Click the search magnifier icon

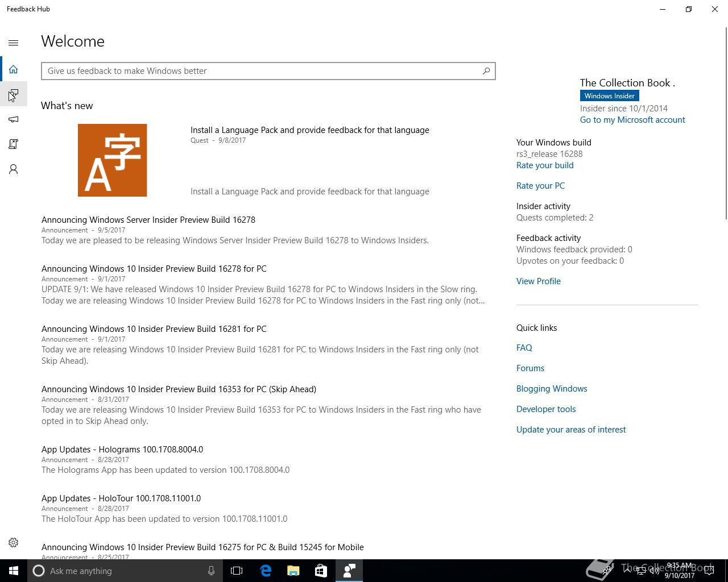[x=486, y=71]
